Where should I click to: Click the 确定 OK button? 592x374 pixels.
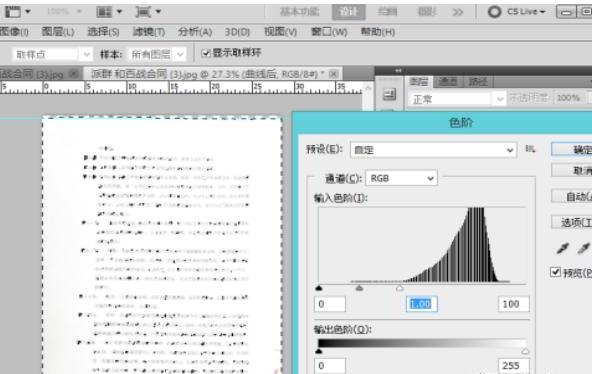(572, 149)
